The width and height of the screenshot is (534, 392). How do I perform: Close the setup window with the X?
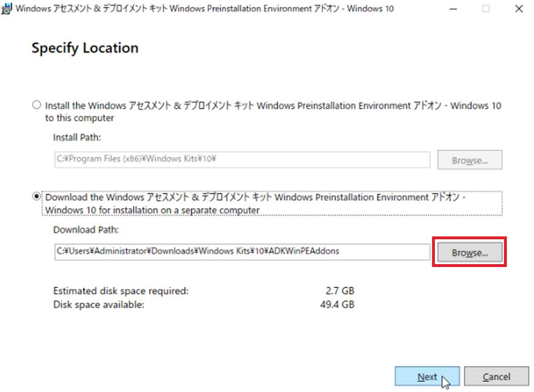tap(519, 9)
